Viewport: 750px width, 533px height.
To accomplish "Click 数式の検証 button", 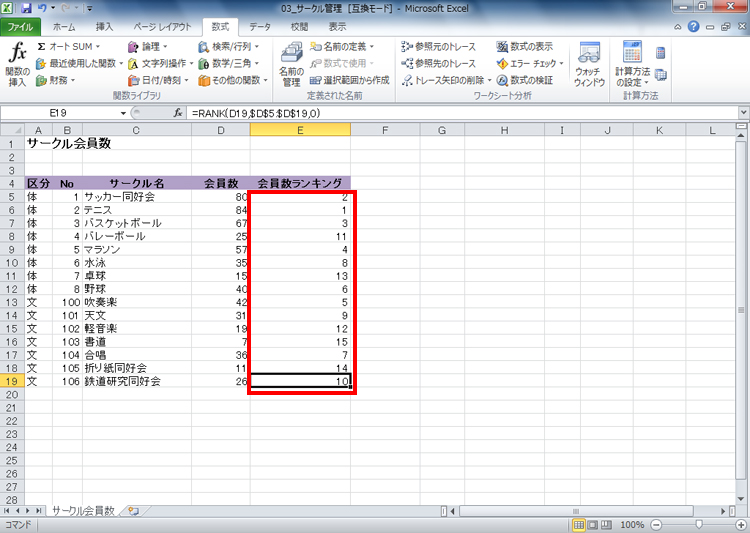I will click(x=524, y=80).
